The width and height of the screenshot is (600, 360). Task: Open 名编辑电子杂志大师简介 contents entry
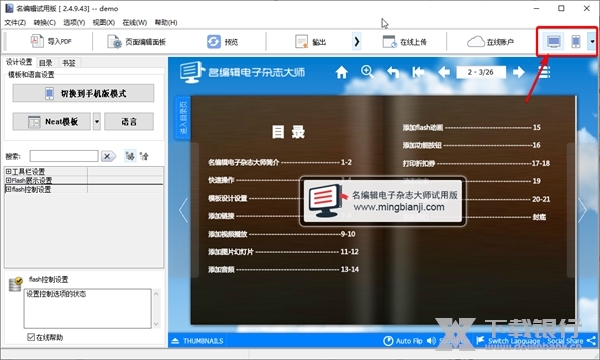tap(279, 163)
